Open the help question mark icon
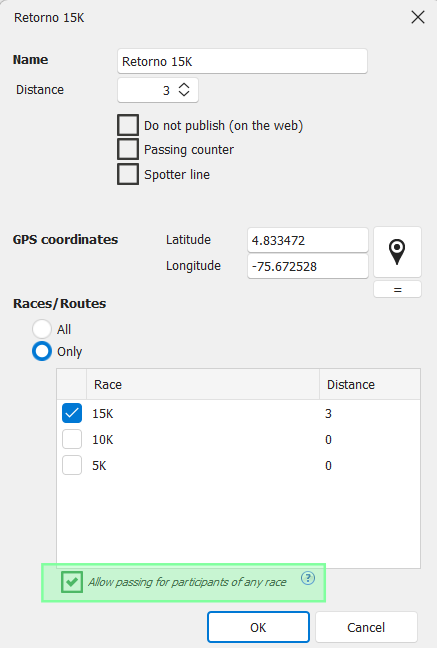437x648 pixels. pos(308,578)
